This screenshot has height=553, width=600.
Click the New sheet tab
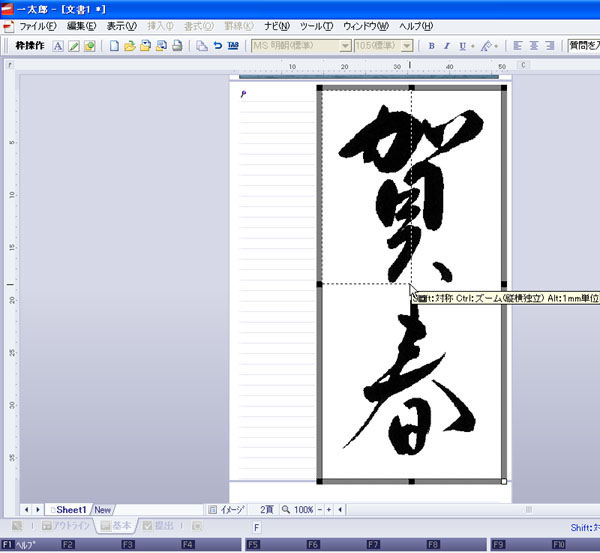click(102, 509)
